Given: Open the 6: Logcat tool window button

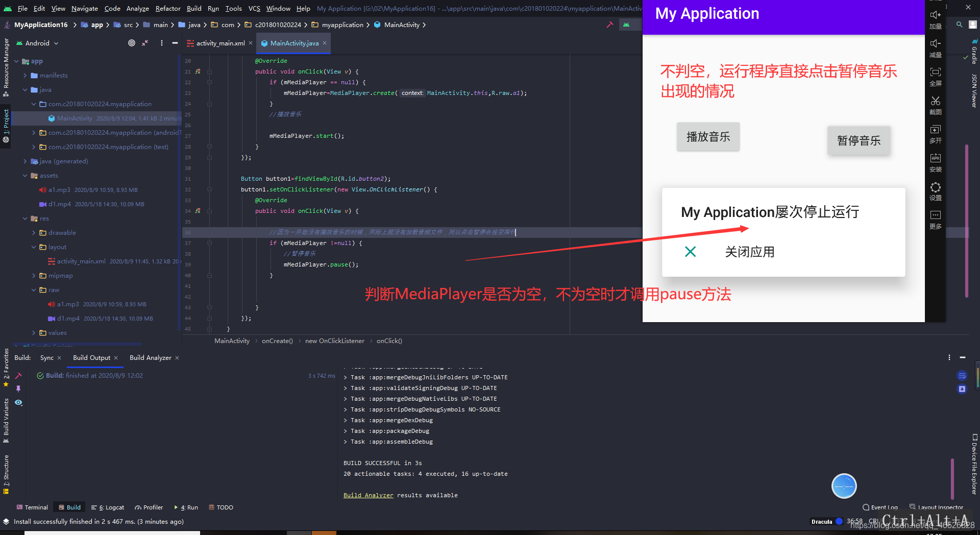Looking at the screenshot, I should click(x=108, y=507).
